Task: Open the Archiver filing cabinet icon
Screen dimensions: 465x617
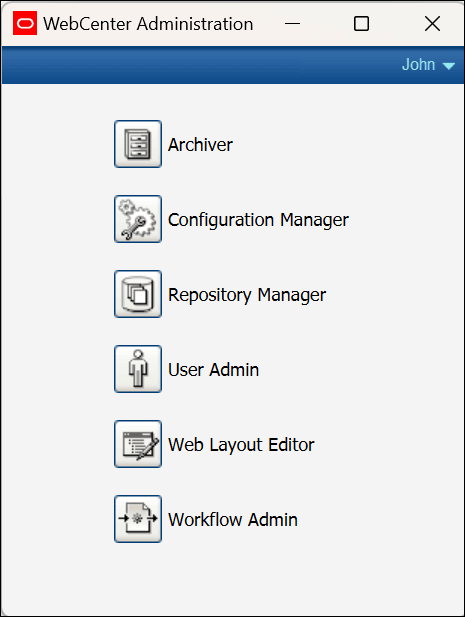Action: [138, 144]
